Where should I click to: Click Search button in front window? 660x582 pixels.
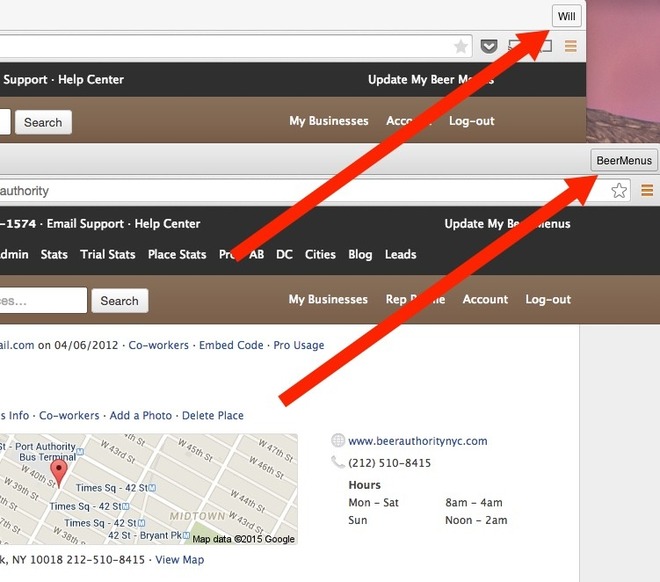coord(120,300)
